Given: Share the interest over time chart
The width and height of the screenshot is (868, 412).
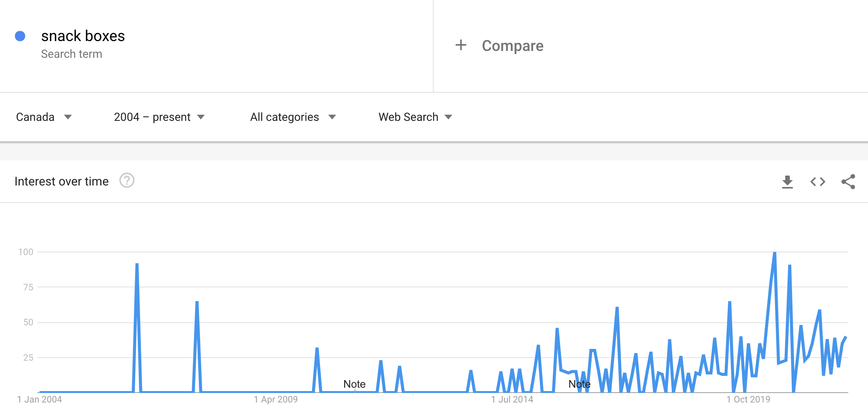Looking at the screenshot, I should point(848,182).
